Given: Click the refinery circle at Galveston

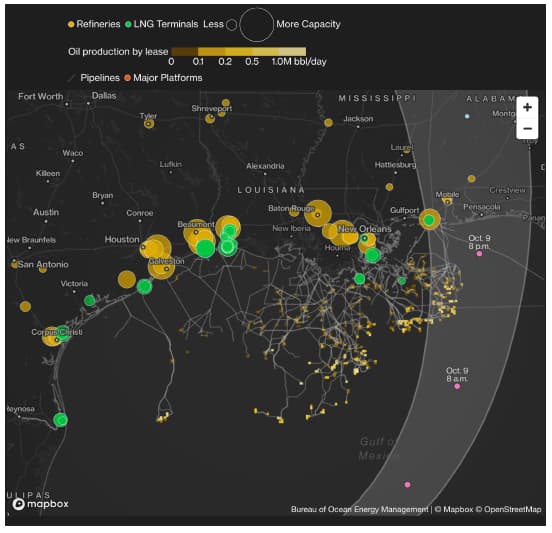Looking at the screenshot, I should pyautogui.click(x=161, y=266).
